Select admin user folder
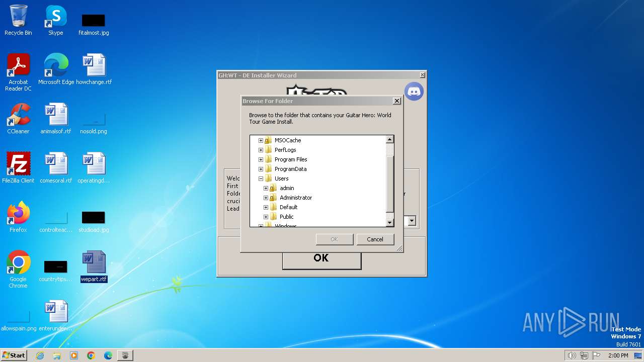644x362 pixels. (287, 188)
